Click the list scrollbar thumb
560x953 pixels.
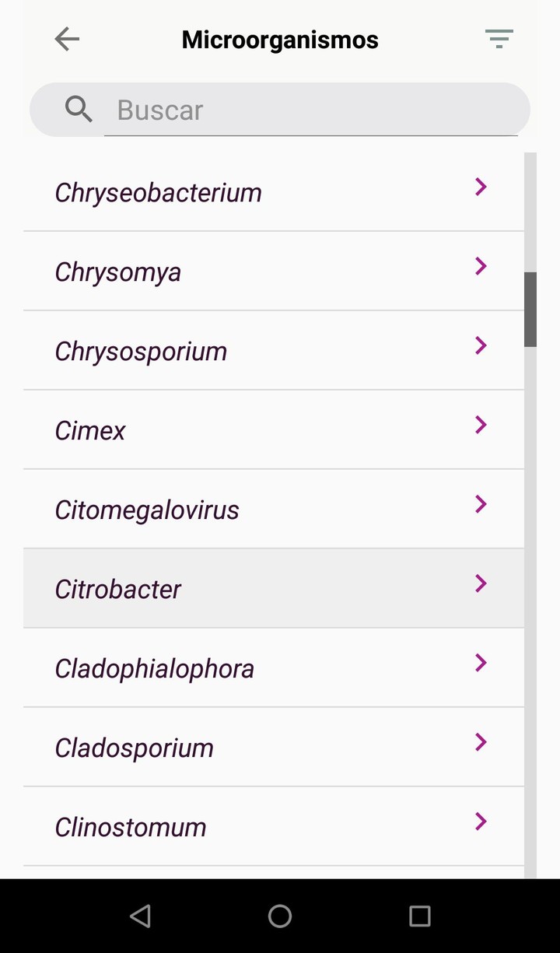pos(530,309)
